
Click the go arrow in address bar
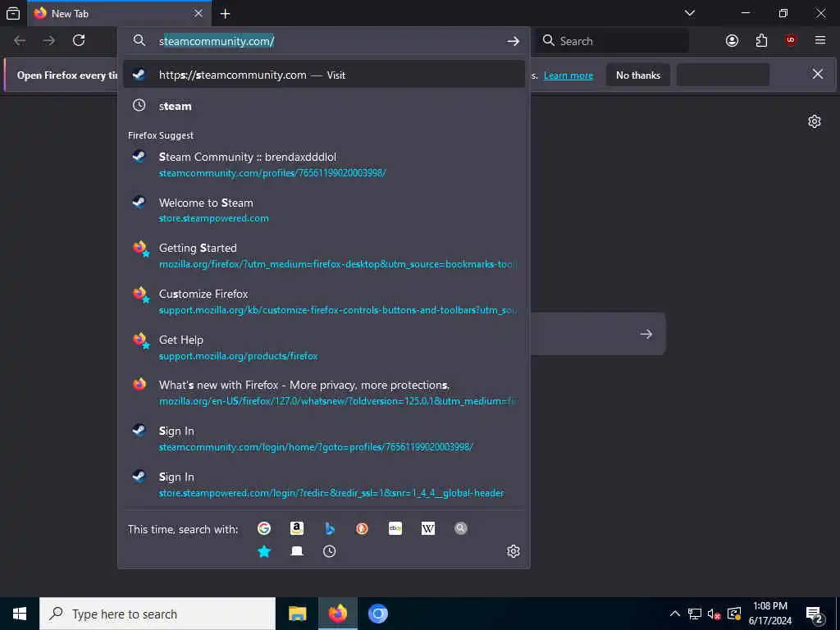pyautogui.click(x=513, y=41)
